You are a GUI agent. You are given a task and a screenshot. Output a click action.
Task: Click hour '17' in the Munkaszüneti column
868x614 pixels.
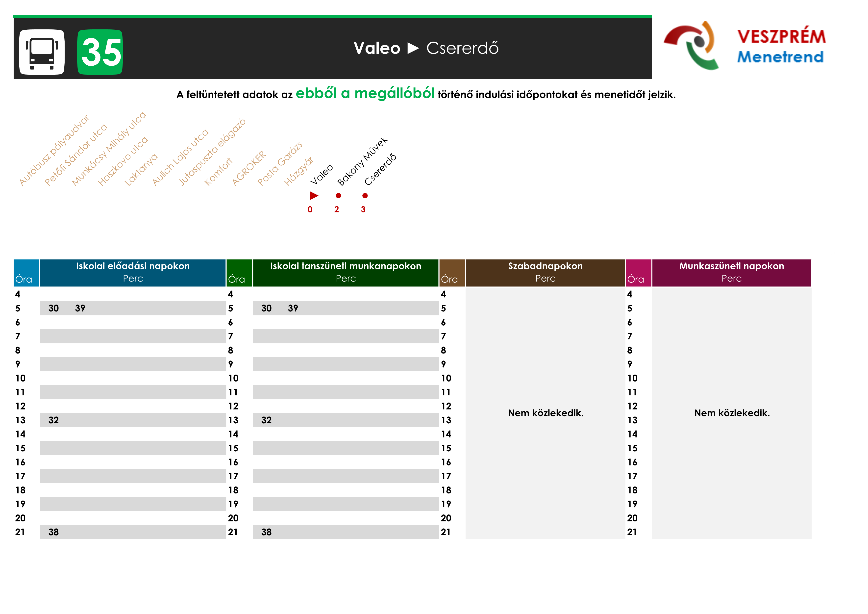tap(632, 476)
